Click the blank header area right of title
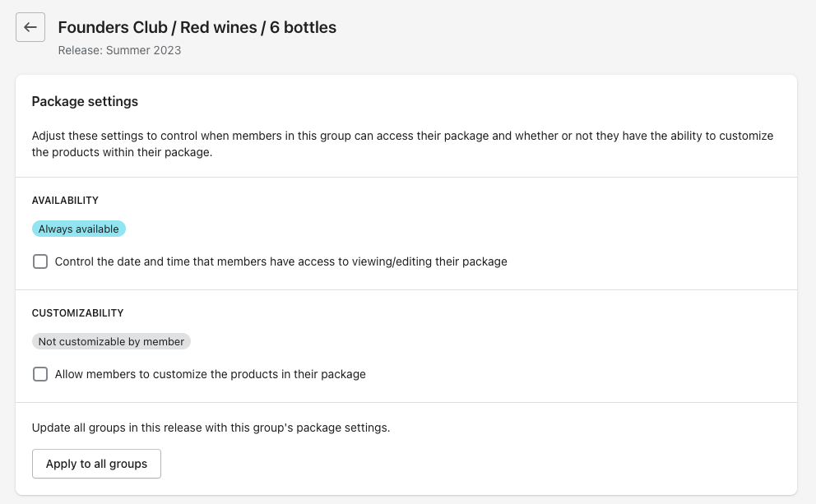Image resolution: width=816 pixels, height=504 pixels. click(576, 33)
